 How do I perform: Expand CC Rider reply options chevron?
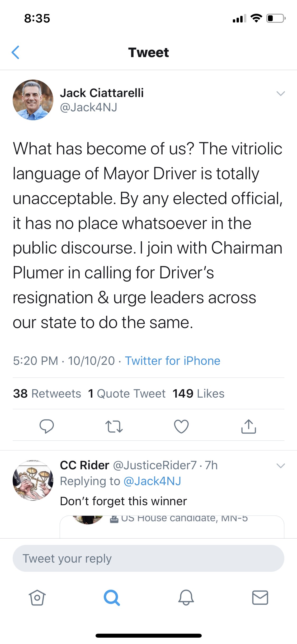[280, 466]
